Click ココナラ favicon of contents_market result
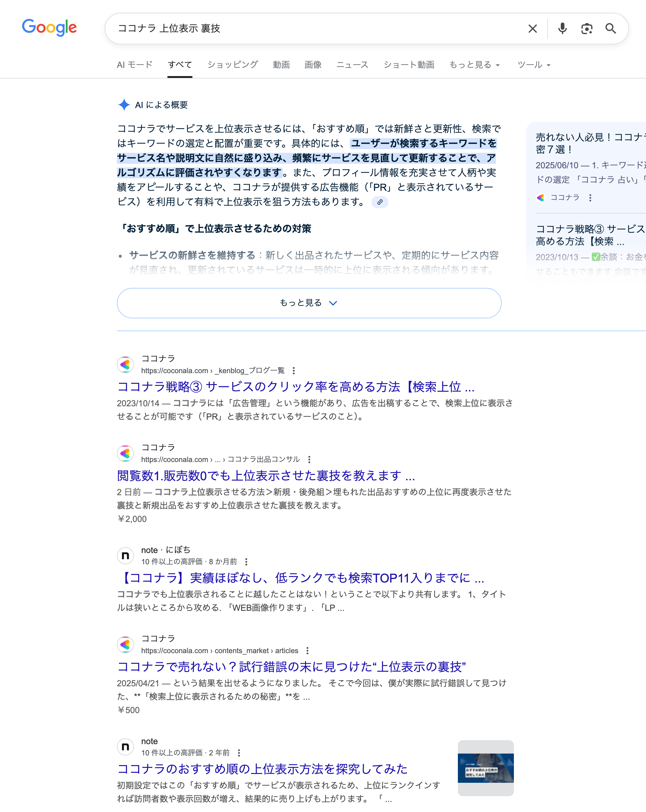Screen dimensions: 646x812 [125, 644]
